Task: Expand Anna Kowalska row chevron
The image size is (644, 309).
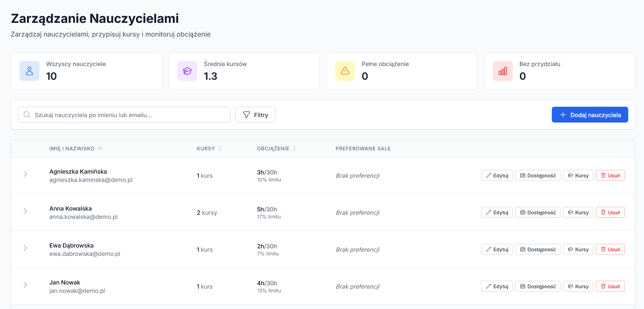Action: [25, 211]
